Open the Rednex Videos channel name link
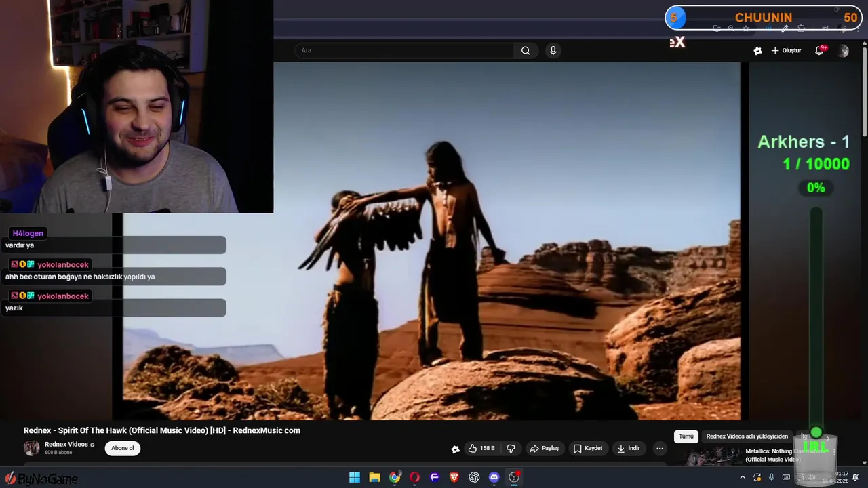This screenshot has height=488, width=868. pyautogui.click(x=66, y=445)
